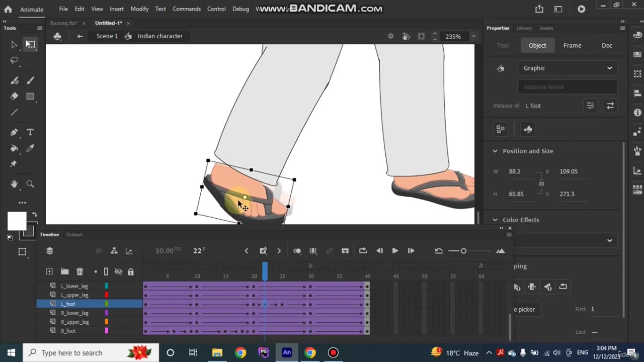Swap stroke and fill colors
644x362 pixels.
click(34, 215)
